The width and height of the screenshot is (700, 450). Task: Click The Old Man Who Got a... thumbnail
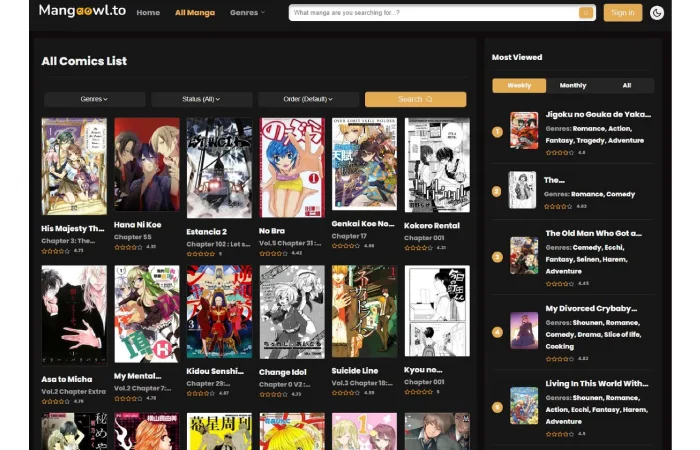[524, 255]
